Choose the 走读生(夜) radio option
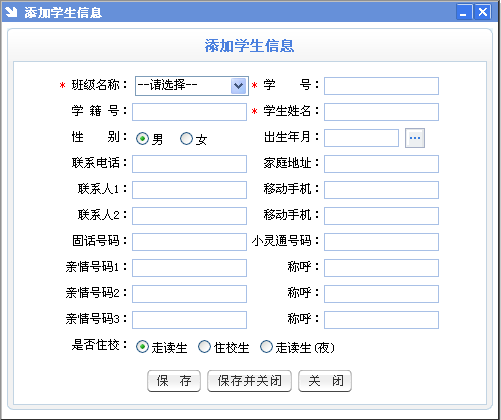The height and width of the screenshot is (420, 501). (266, 347)
